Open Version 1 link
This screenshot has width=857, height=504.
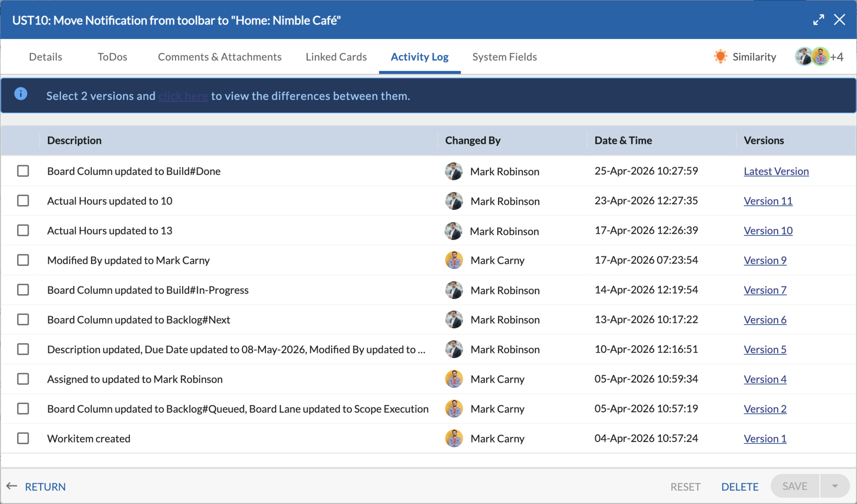765,438
